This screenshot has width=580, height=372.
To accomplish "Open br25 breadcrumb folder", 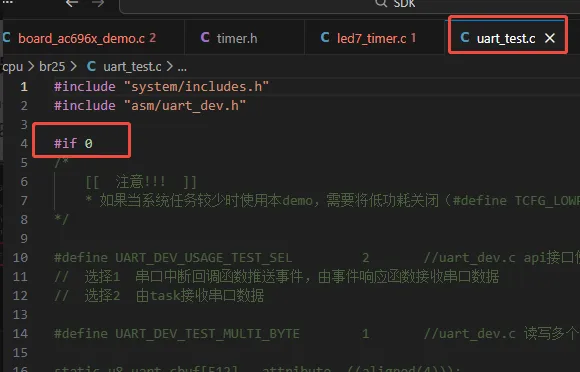I will click(52, 67).
